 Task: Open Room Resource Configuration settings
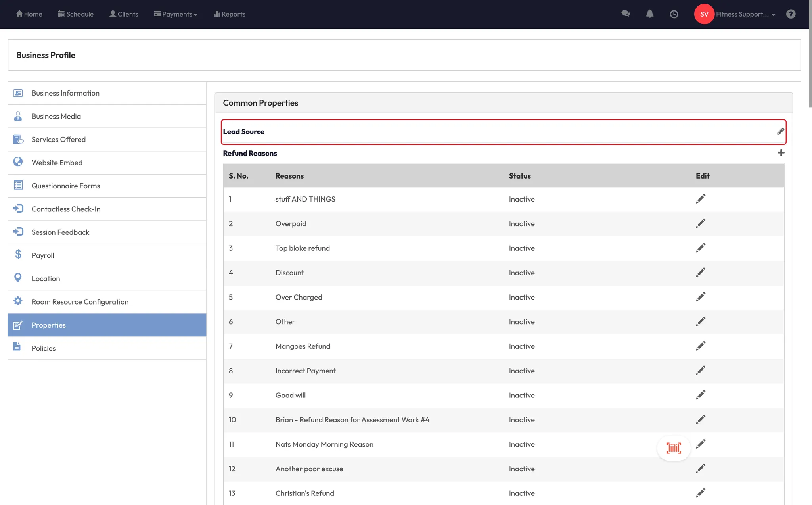point(80,302)
